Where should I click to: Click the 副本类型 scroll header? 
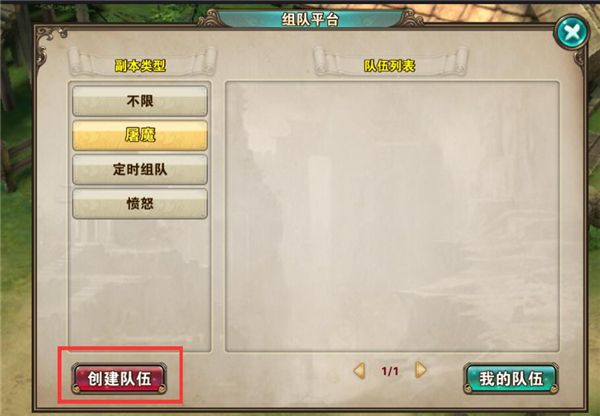140,66
